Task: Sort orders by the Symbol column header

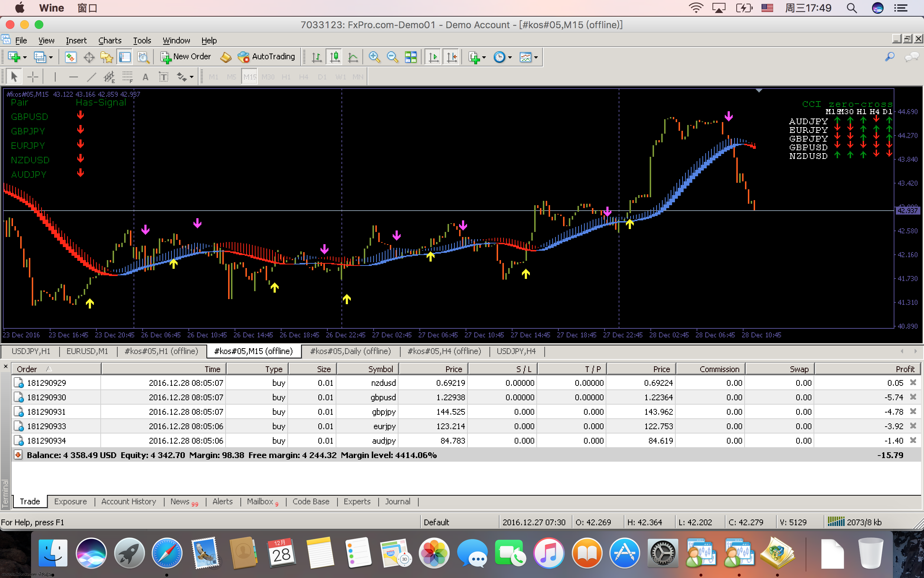Action: click(368, 369)
